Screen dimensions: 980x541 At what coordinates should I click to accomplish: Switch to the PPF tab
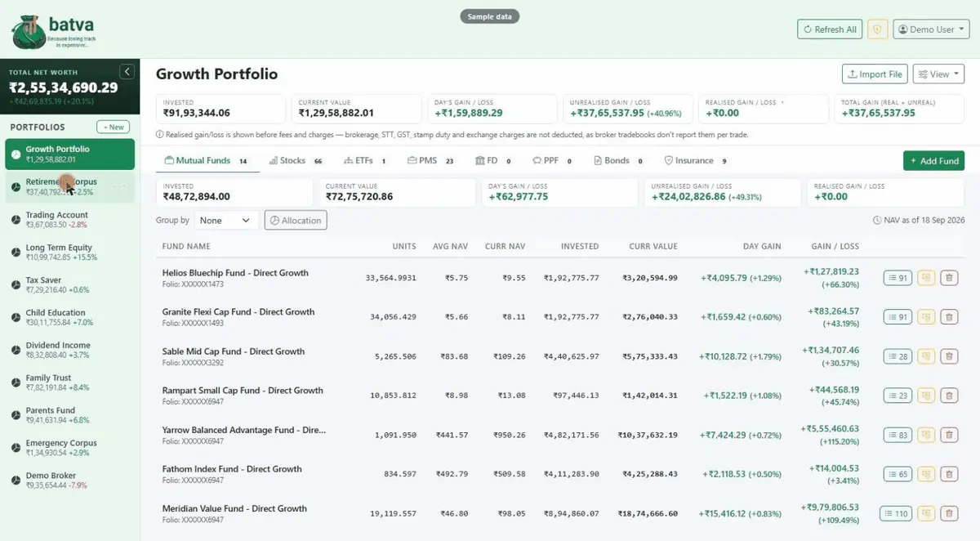coord(552,161)
